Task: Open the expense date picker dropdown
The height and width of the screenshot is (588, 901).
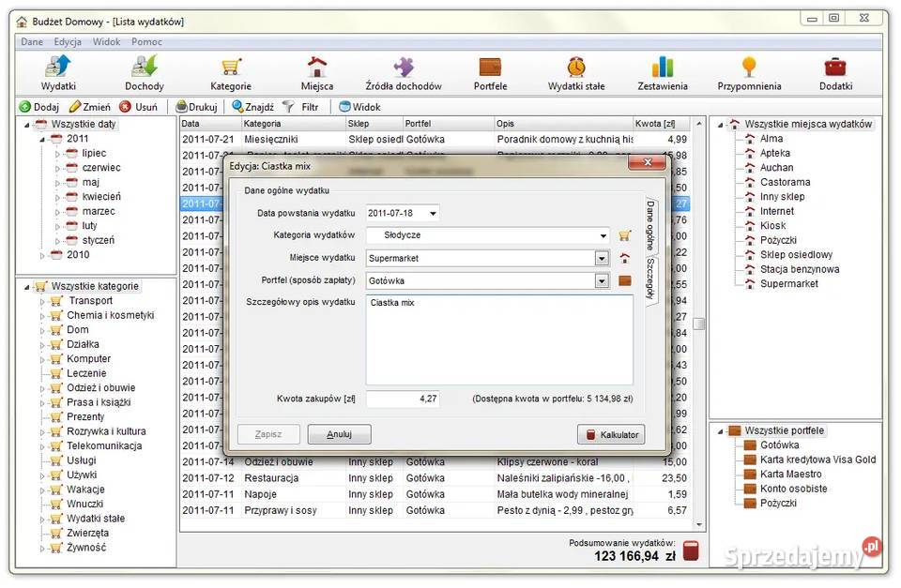Action: [x=432, y=213]
